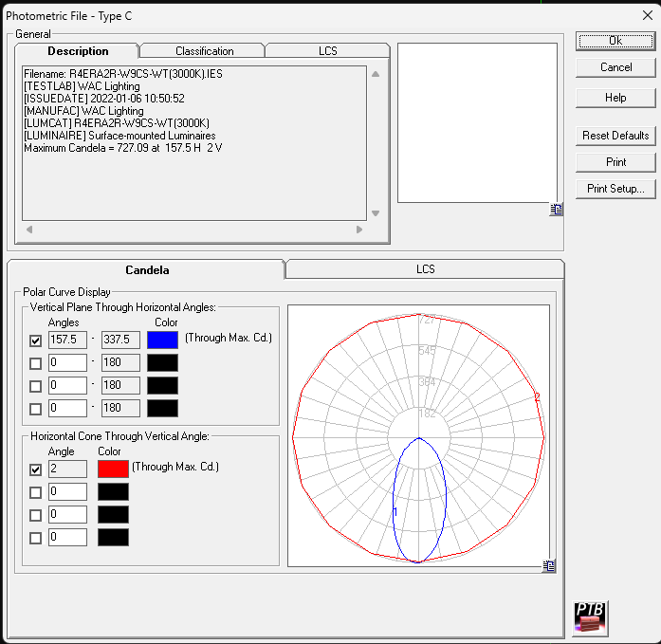661x644 pixels.
Task: Enable the second vertical plane checkbox
Action: 36,363
